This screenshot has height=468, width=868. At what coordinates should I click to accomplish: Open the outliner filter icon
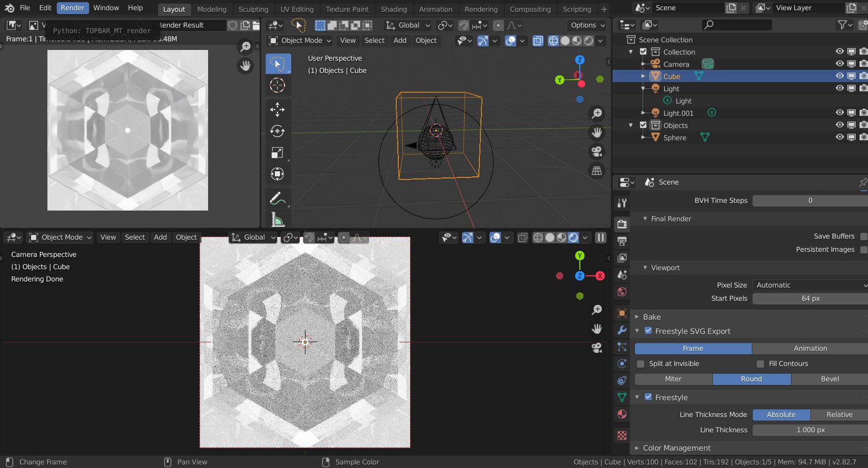pos(845,24)
